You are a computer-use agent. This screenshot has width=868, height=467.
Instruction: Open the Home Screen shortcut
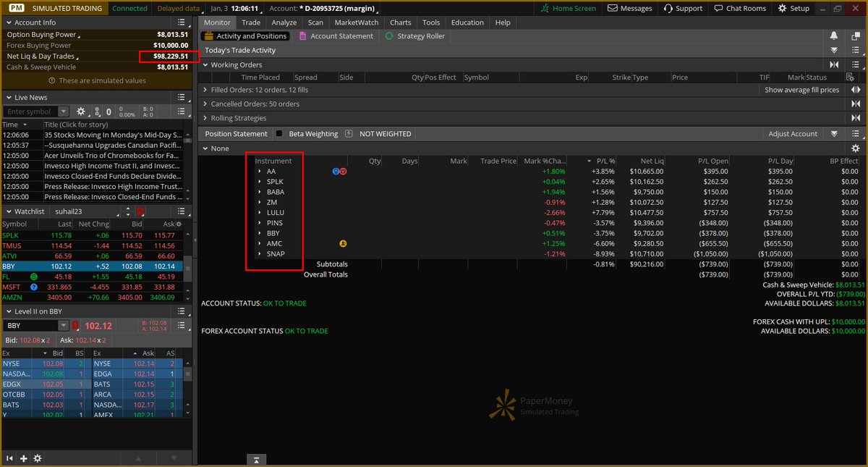click(x=569, y=8)
